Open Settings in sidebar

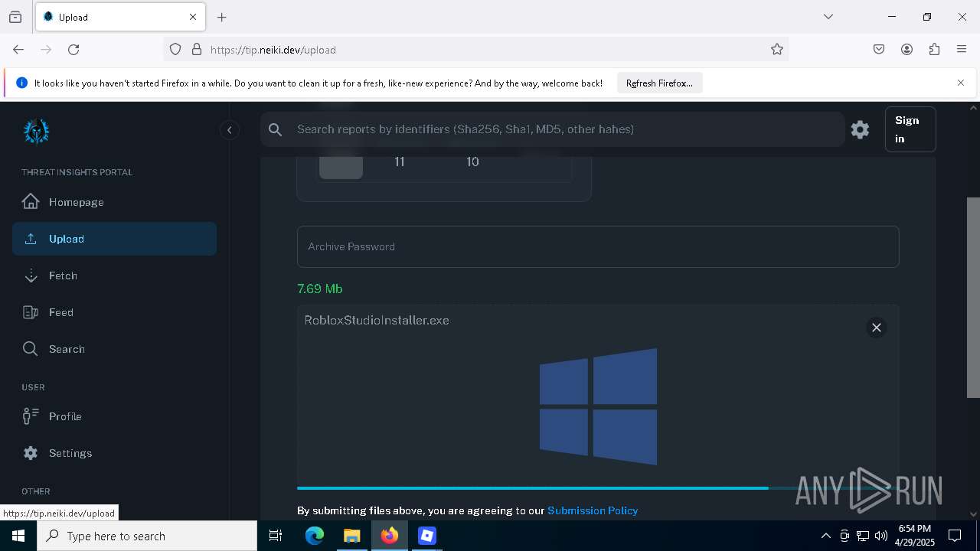click(x=115, y=453)
